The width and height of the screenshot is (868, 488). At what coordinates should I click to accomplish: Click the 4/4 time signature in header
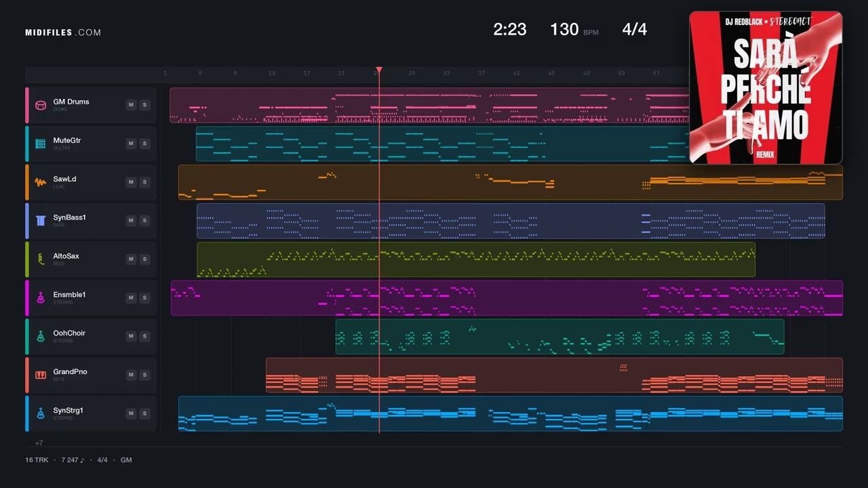(635, 29)
